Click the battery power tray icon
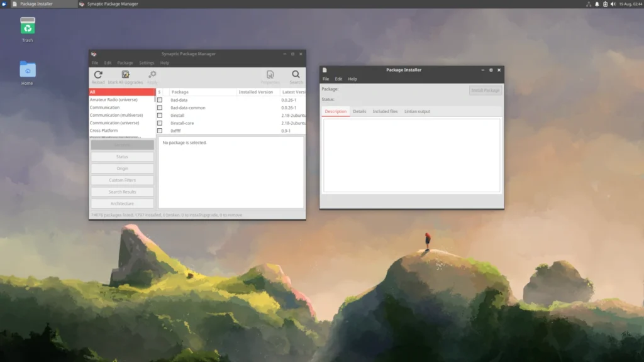Viewport: 644px width, 362px height. [605, 4]
